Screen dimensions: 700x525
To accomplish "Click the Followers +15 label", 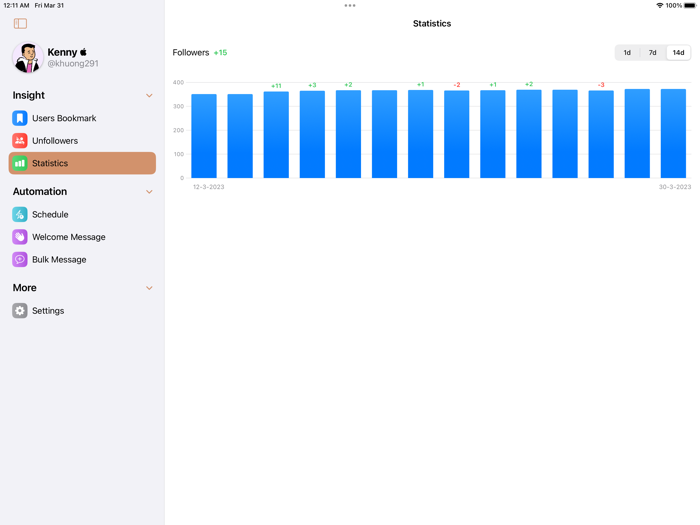I will click(x=200, y=53).
